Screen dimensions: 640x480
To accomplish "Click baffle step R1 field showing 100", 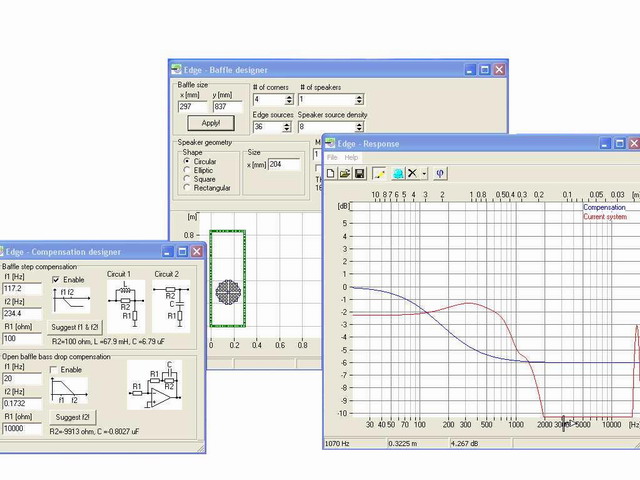I will tap(22, 338).
